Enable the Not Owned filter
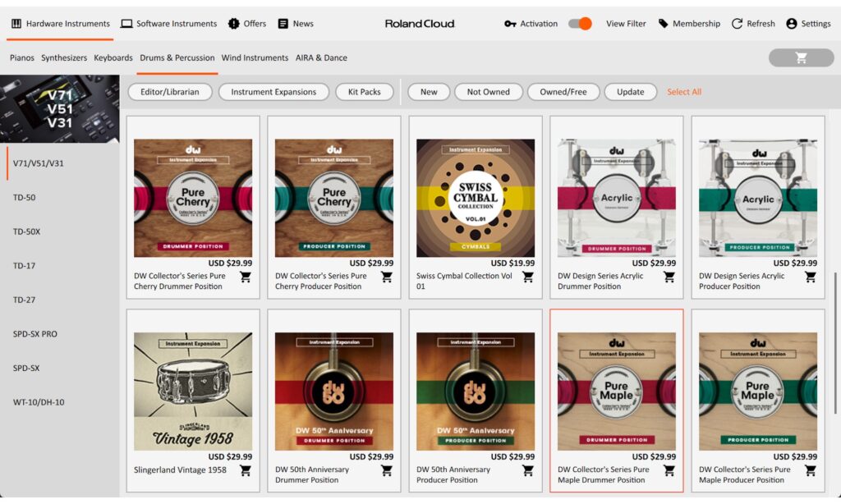Viewport: 841px width, 504px height. point(488,92)
